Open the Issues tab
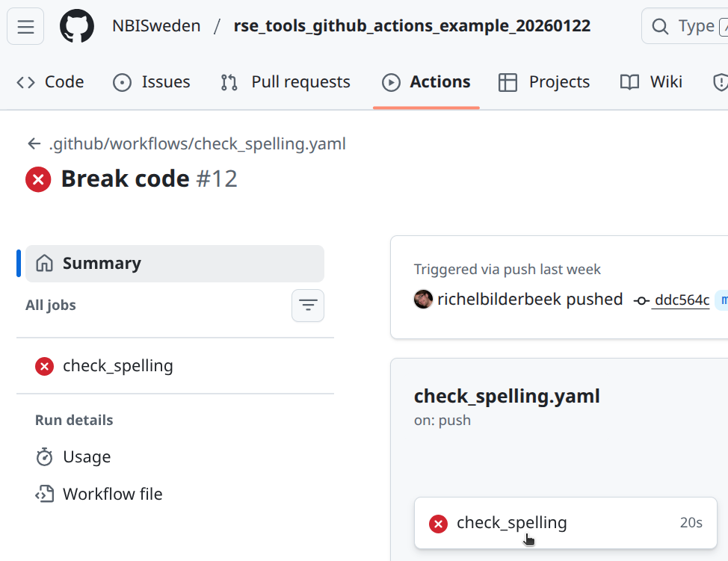Screen dimensions: 728x561 point(152,82)
